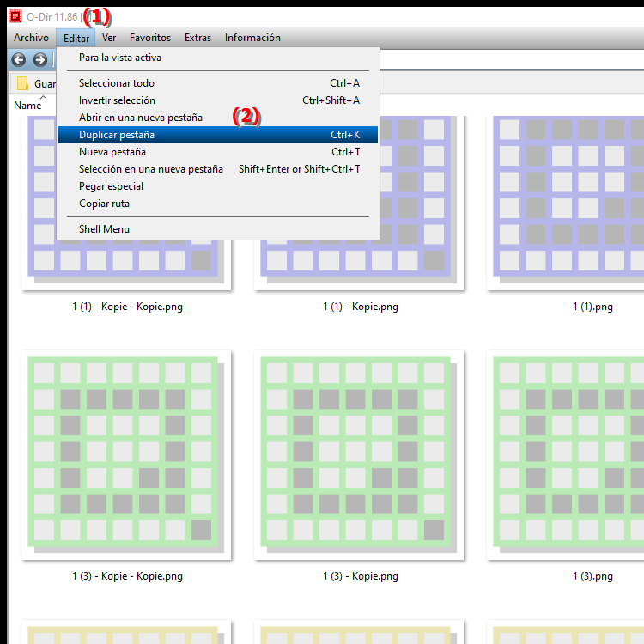
Task: Choose Nueva pestaña menu entry
Action: [218, 152]
